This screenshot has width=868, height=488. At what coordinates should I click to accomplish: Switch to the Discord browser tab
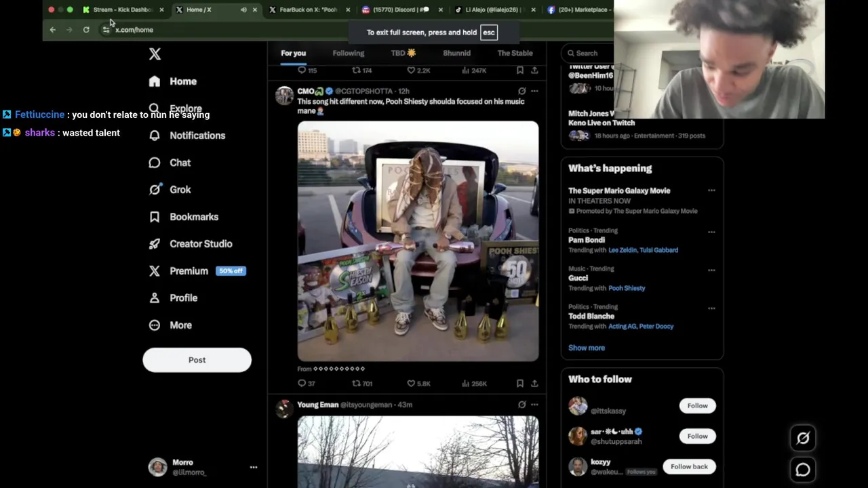401,9
